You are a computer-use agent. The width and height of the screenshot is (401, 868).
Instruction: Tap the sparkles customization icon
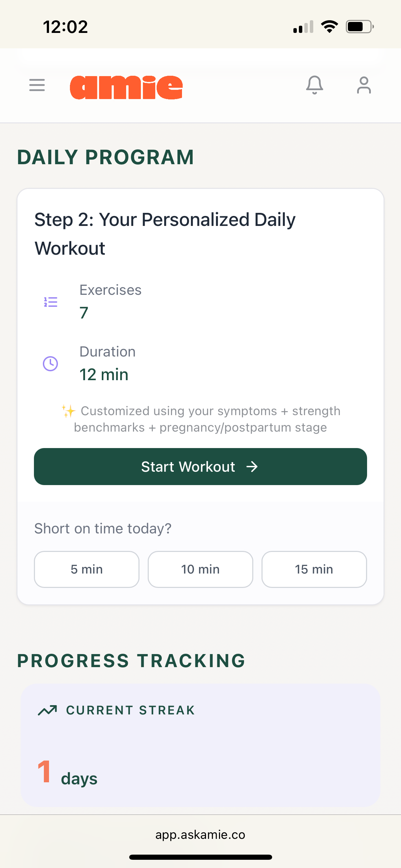click(69, 411)
